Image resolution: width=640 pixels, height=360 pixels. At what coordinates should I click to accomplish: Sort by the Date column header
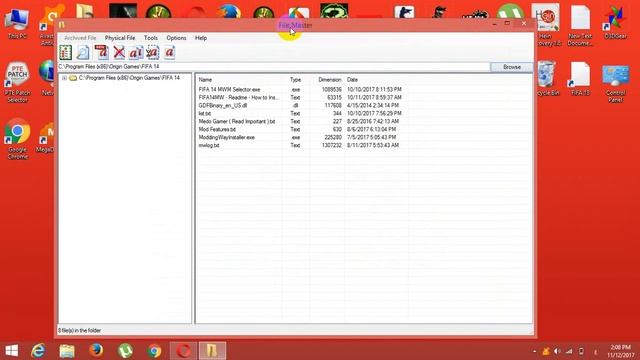pos(352,80)
